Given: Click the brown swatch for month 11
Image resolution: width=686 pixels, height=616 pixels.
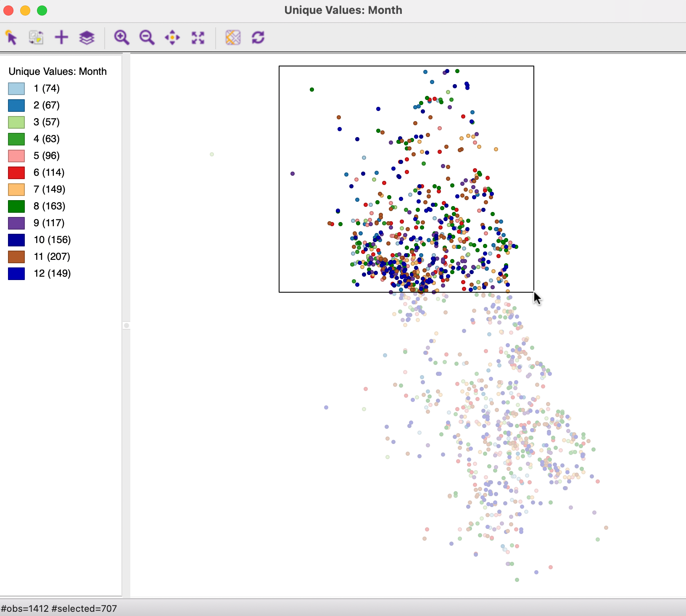Looking at the screenshot, I should click(16, 257).
